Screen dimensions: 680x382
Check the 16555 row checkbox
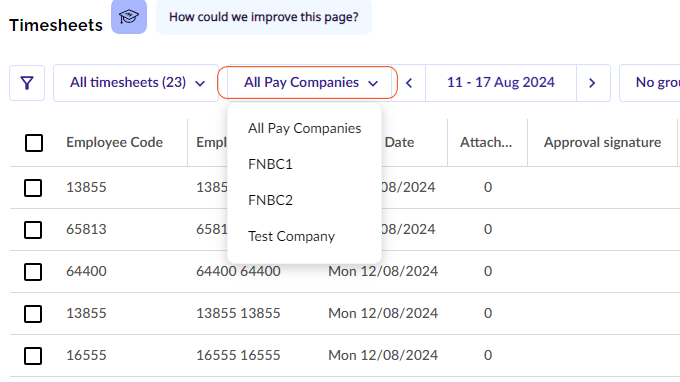click(x=33, y=356)
